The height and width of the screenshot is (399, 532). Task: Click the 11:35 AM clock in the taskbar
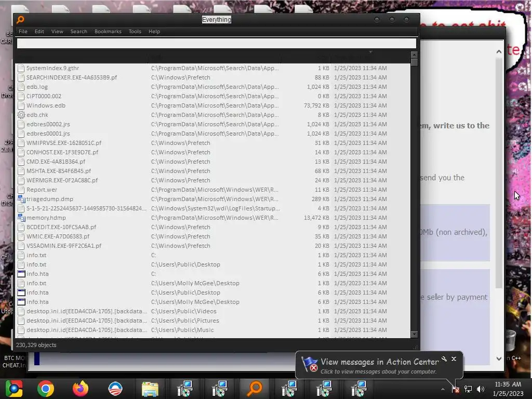[508, 384]
